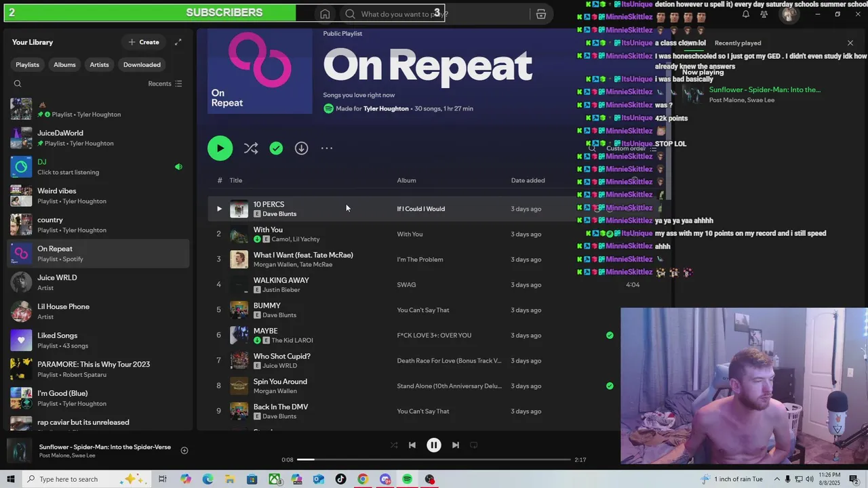Open Task View on the taskbar
Screen dimensions: 868x488
point(163,479)
